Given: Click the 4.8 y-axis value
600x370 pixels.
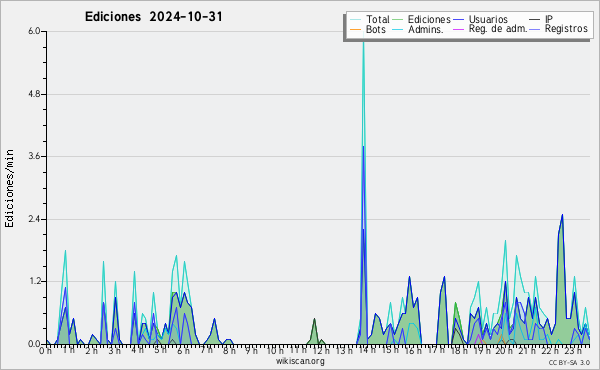Looking at the screenshot, I should [34, 94].
